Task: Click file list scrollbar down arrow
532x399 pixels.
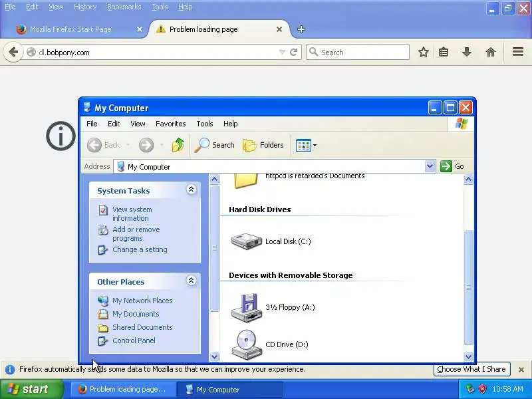Action: tap(468, 356)
